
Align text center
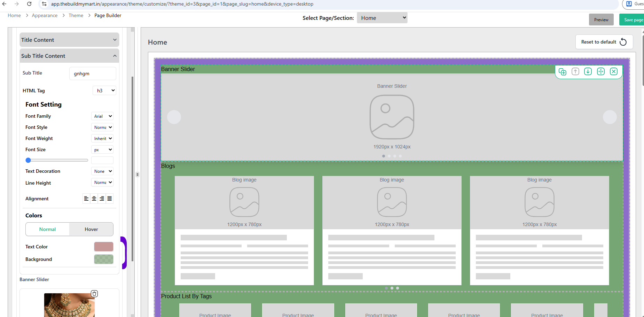pos(94,199)
